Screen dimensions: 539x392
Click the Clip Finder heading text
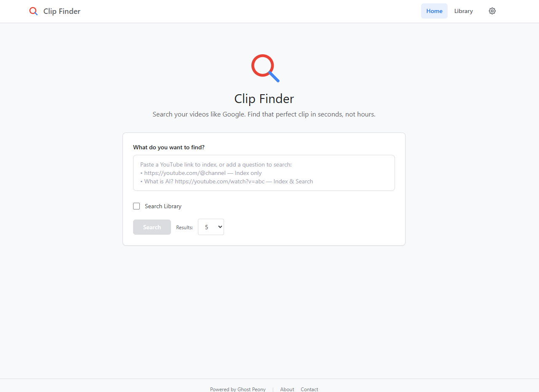pyautogui.click(x=264, y=98)
